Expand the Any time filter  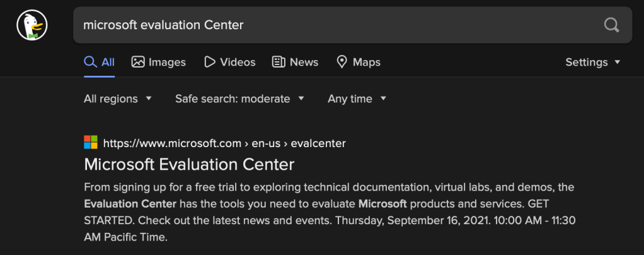click(x=357, y=98)
